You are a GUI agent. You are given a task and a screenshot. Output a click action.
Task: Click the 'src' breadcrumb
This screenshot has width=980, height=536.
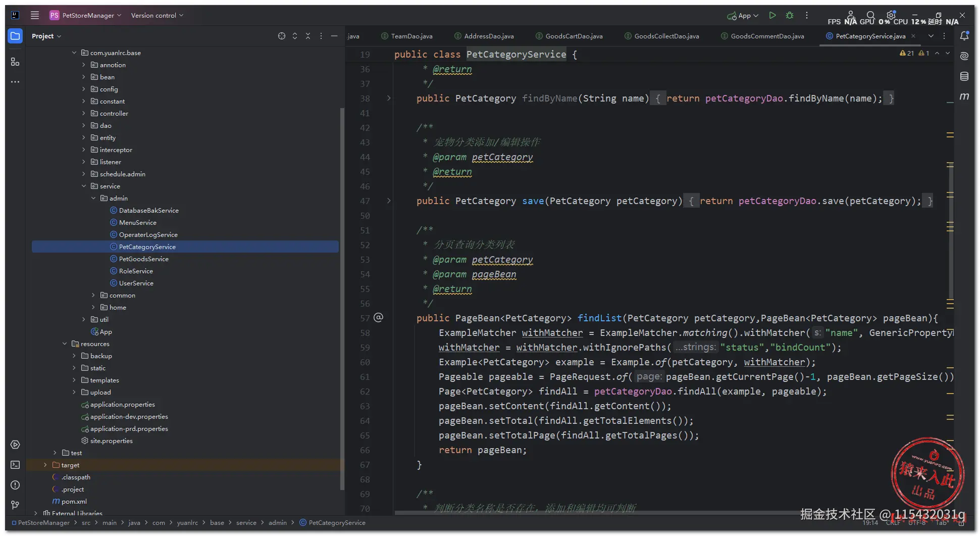pos(86,522)
